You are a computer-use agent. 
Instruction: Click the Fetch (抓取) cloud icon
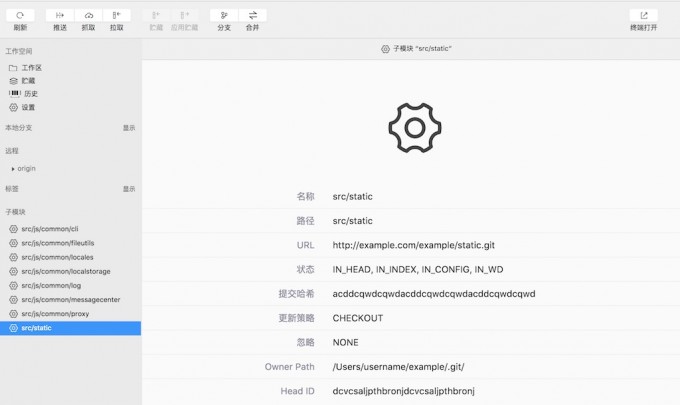point(88,15)
